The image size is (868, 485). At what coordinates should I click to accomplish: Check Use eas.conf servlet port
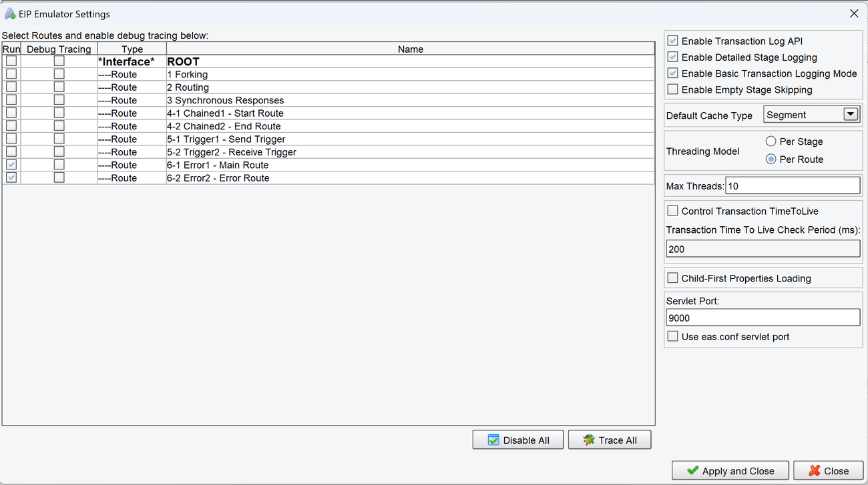coord(673,336)
